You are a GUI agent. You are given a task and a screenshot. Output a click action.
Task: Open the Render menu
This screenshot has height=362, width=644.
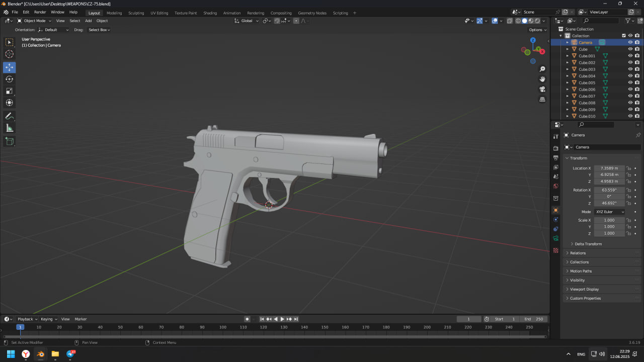(x=40, y=12)
